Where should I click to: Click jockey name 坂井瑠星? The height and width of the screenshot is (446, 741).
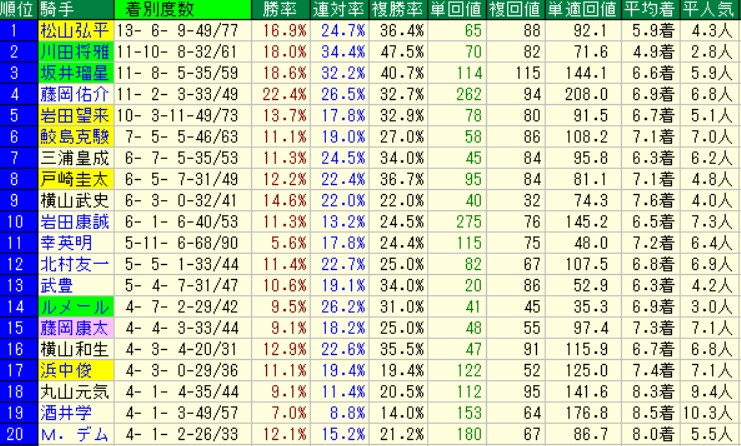[72, 73]
